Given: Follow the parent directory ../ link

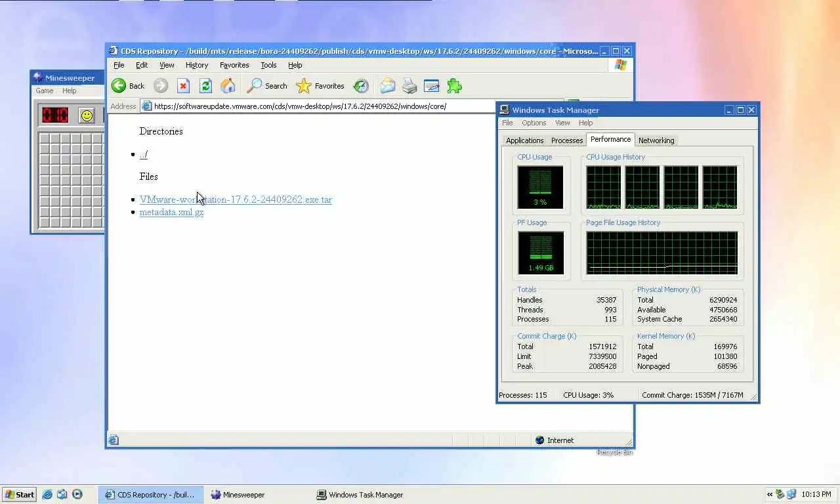Looking at the screenshot, I should pyautogui.click(x=144, y=154).
